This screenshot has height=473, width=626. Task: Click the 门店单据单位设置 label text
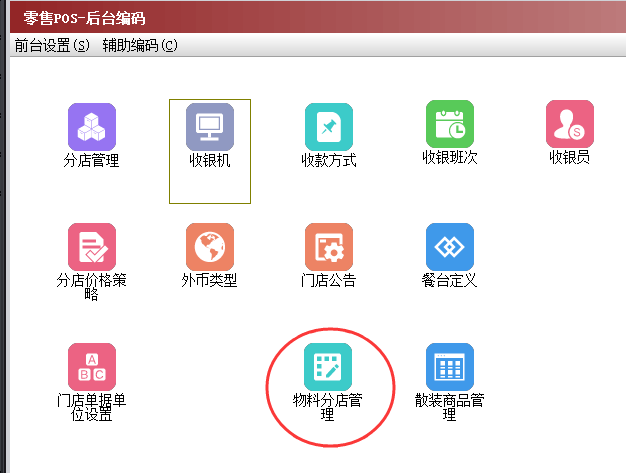(91, 407)
